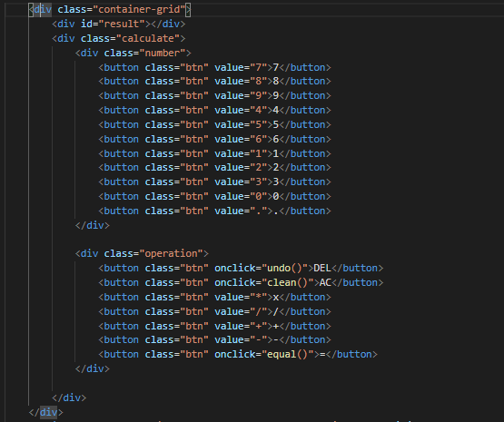This screenshot has width=504, height=422.
Task: Click the closing div after the number buttons
Action: (x=93, y=225)
